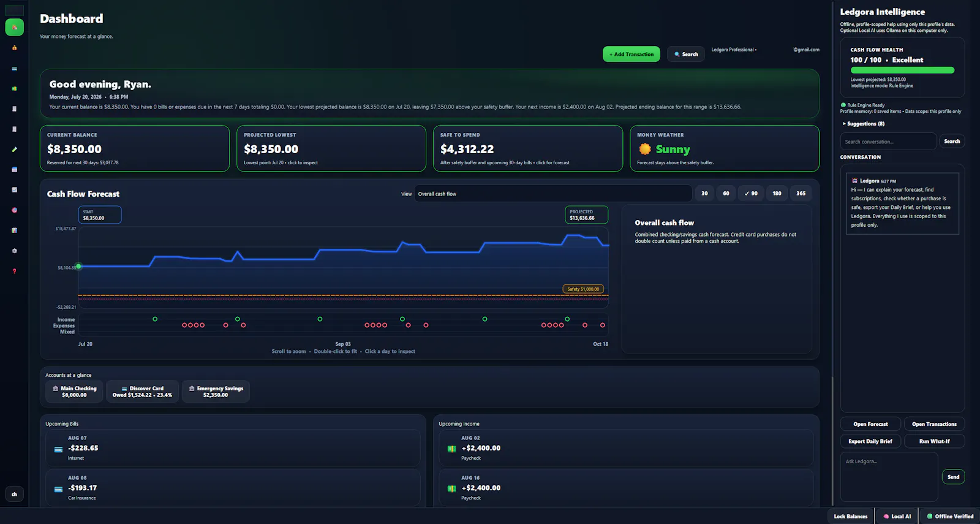Open the pink target icon in sidebar
The height and width of the screenshot is (524, 980).
[x=14, y=210]
